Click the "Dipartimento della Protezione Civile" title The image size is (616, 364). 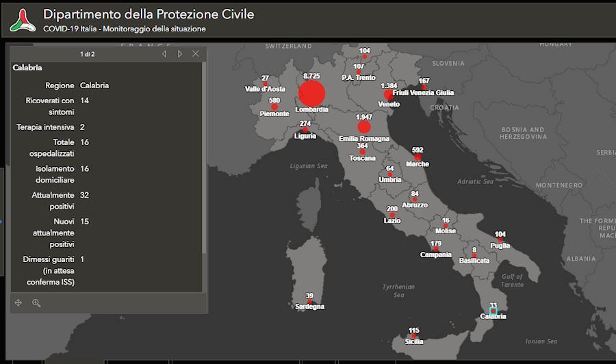149,14
